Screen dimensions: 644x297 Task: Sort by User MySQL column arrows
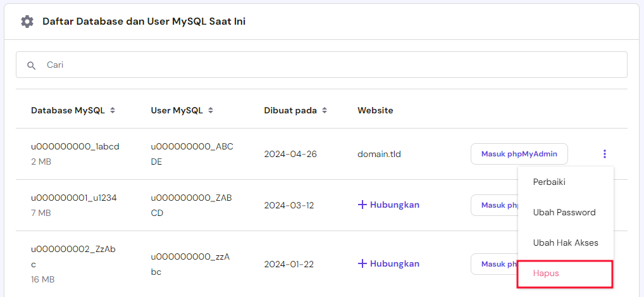(211, 110)
